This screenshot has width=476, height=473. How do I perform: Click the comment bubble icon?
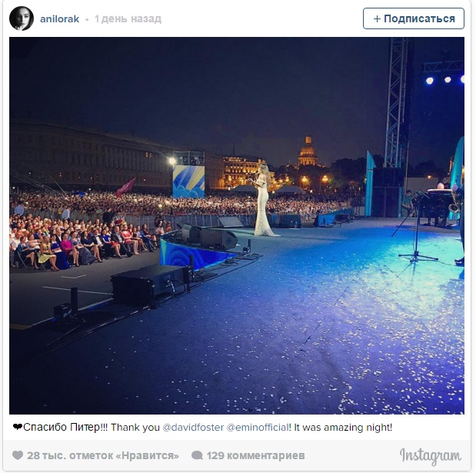(x=197, y=455)
